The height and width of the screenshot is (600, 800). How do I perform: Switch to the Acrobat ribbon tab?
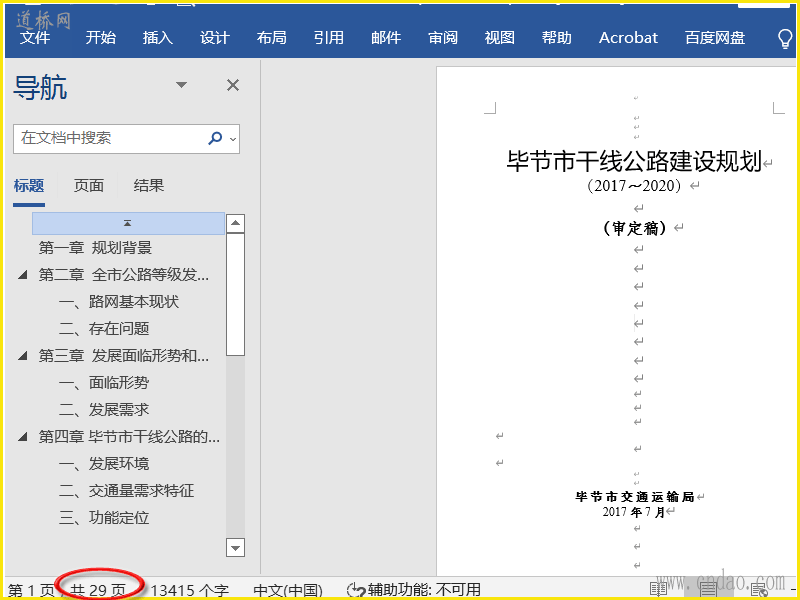pos(628,37)
